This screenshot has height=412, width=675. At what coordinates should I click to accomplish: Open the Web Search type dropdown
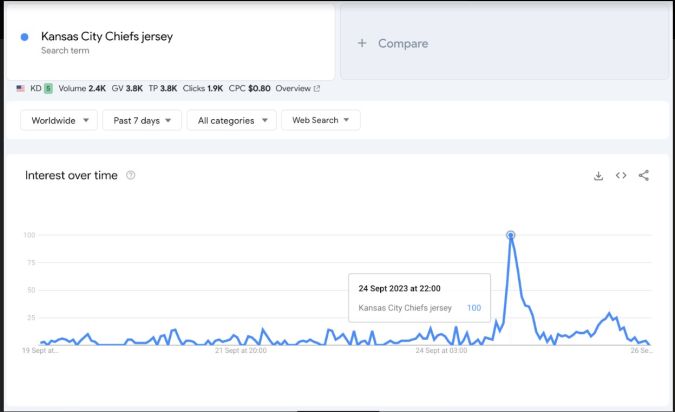321,121
